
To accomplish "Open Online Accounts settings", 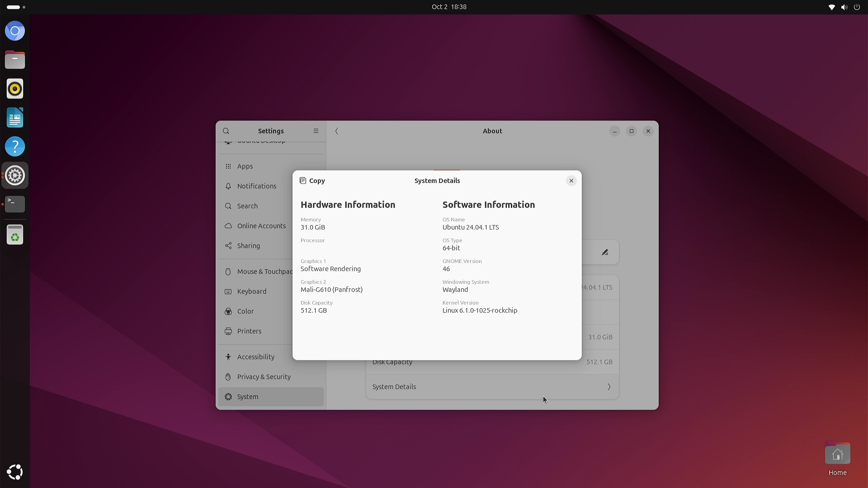I will (x=261, y=226).
